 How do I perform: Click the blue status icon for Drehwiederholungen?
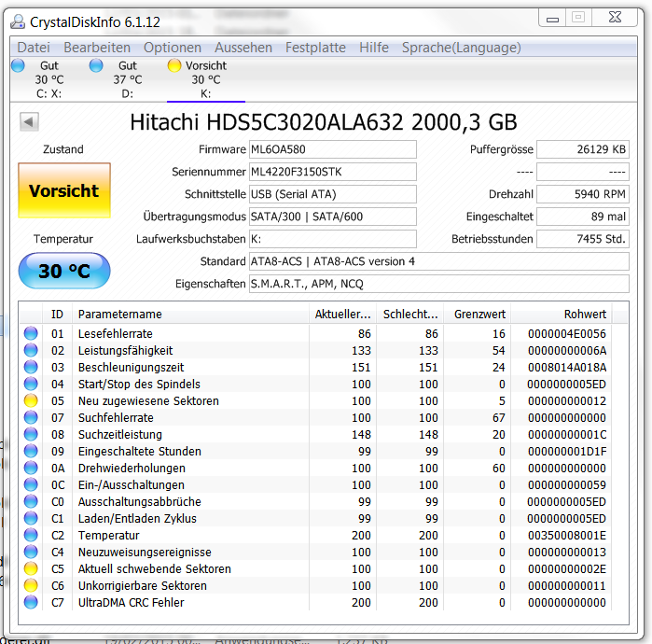(31, 468)
